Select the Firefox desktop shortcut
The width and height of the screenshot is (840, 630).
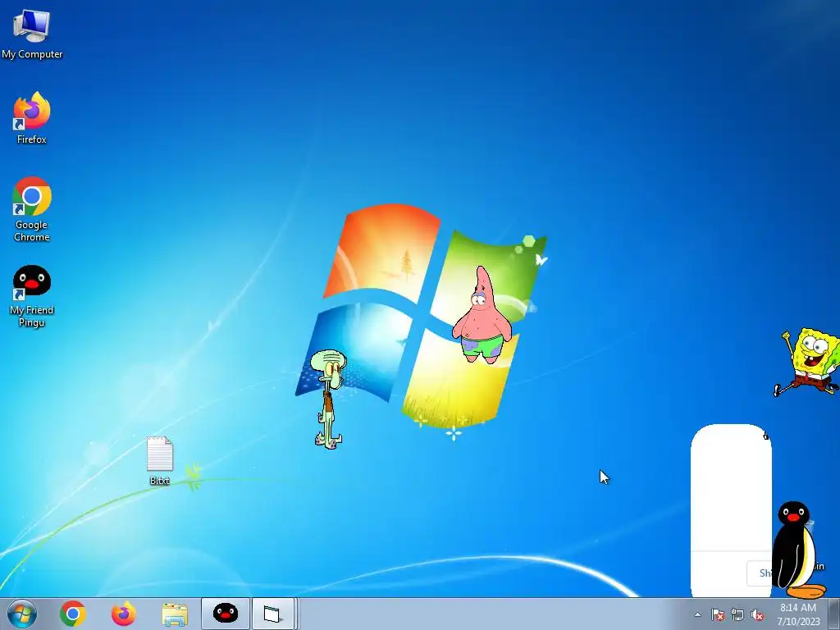pos(32,118)
